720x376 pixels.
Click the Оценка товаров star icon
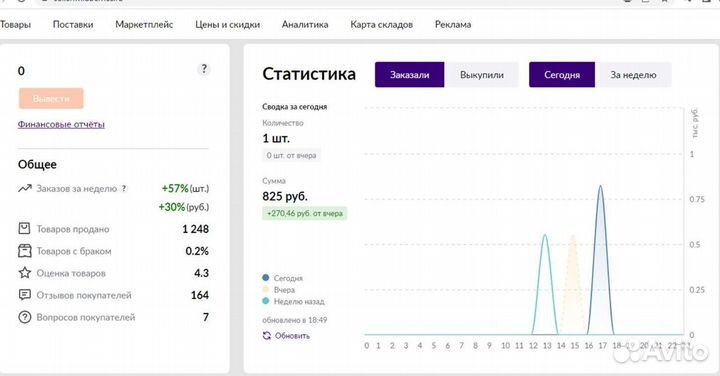[24, 273]
